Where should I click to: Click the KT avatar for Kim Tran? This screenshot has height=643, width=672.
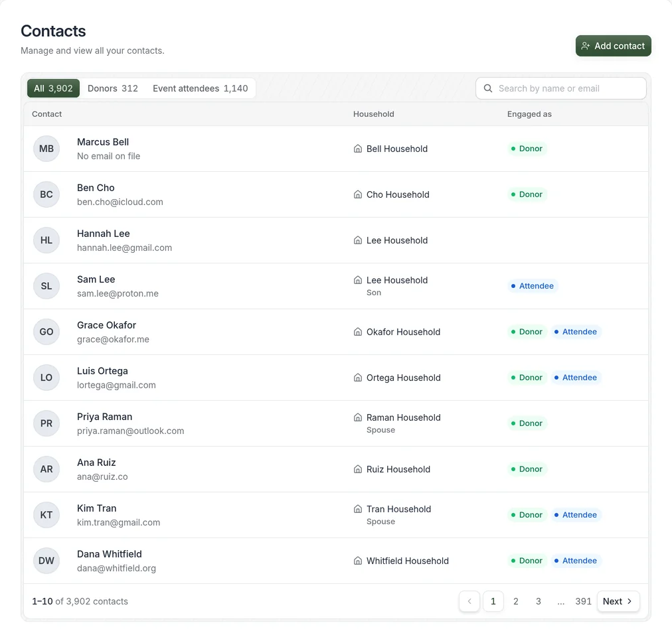tap(46, 515)
